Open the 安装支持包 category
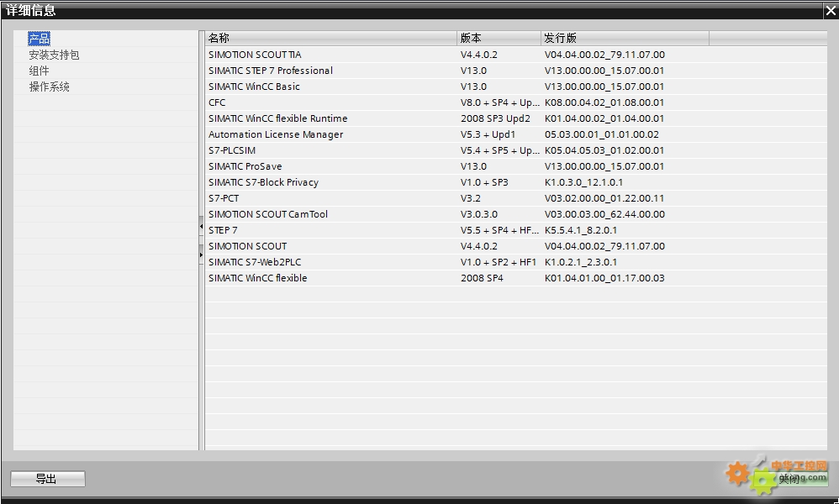839x504 pixels. pos(54,55)
